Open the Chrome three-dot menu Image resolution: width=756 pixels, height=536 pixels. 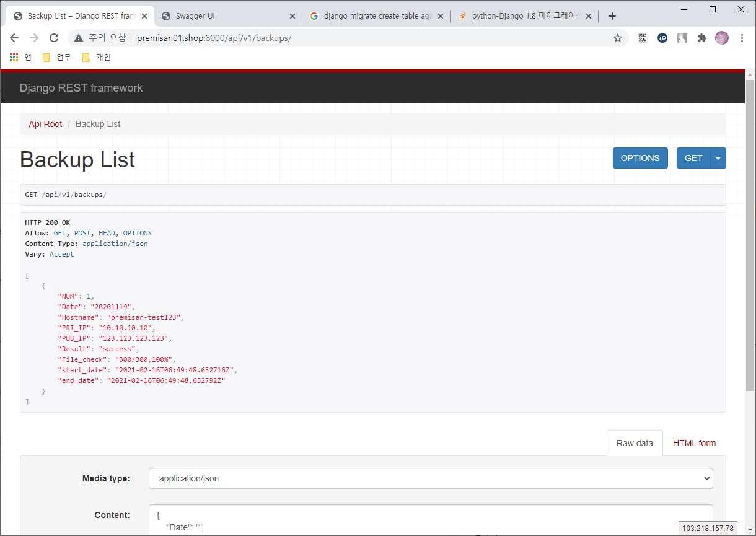pyautogui.click(x=742, y=38)
